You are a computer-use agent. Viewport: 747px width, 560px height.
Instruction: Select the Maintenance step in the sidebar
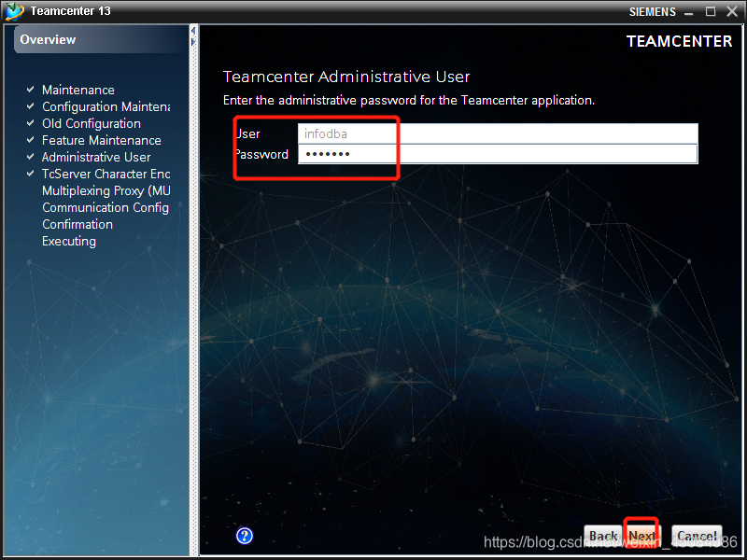click(78, 90)
